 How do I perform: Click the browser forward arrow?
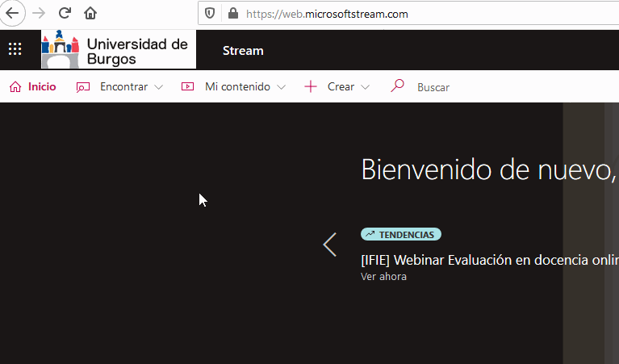[x=39, y=14]
